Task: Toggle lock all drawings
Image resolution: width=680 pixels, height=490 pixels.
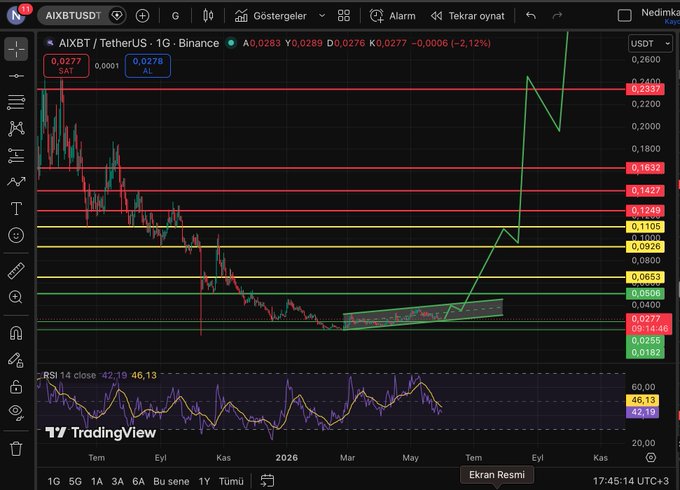Action: (x=16, y=386)
